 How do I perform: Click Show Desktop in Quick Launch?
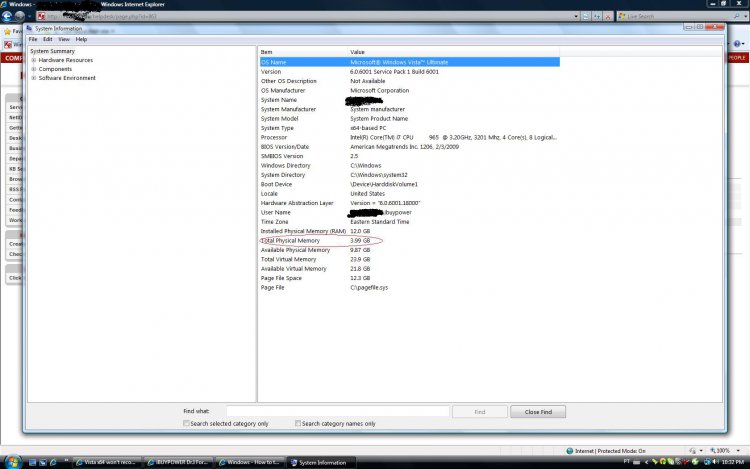tap(33, 462)
